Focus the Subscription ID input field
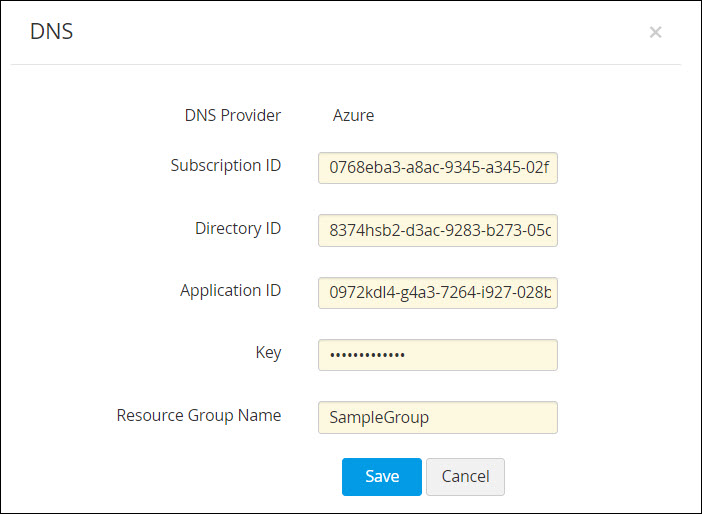 coord(437,168)
